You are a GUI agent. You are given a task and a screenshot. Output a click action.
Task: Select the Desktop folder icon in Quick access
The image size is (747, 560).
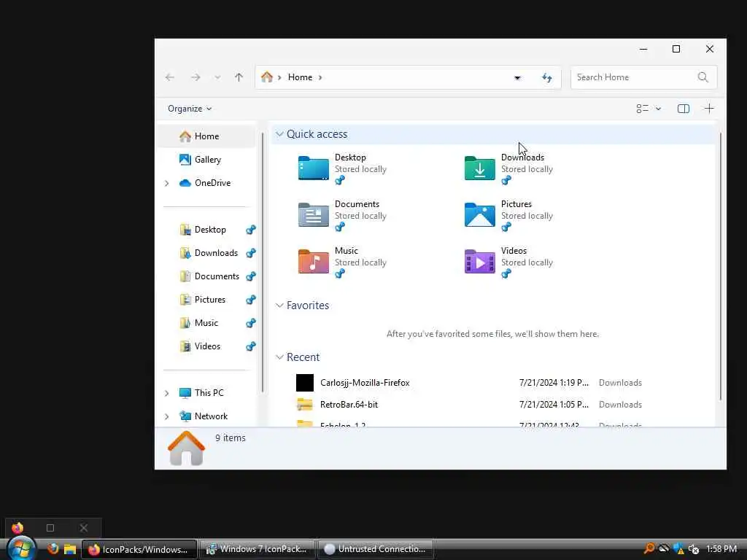coord(313,168)
